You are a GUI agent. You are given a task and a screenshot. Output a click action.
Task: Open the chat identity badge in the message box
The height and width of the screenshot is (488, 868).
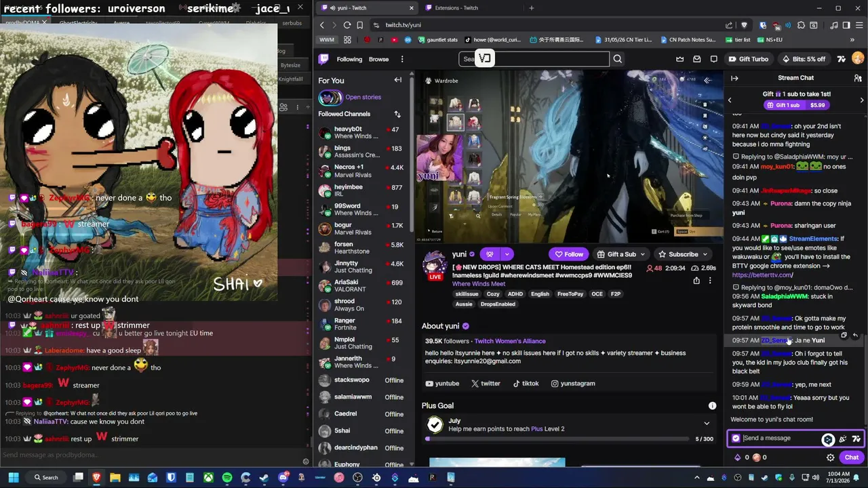point(736,439)
